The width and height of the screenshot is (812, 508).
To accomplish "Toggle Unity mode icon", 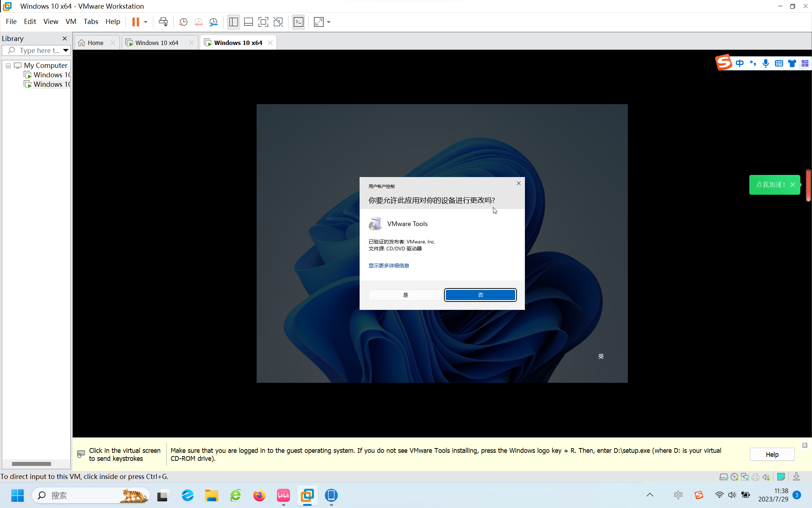I will pos(278,22).
